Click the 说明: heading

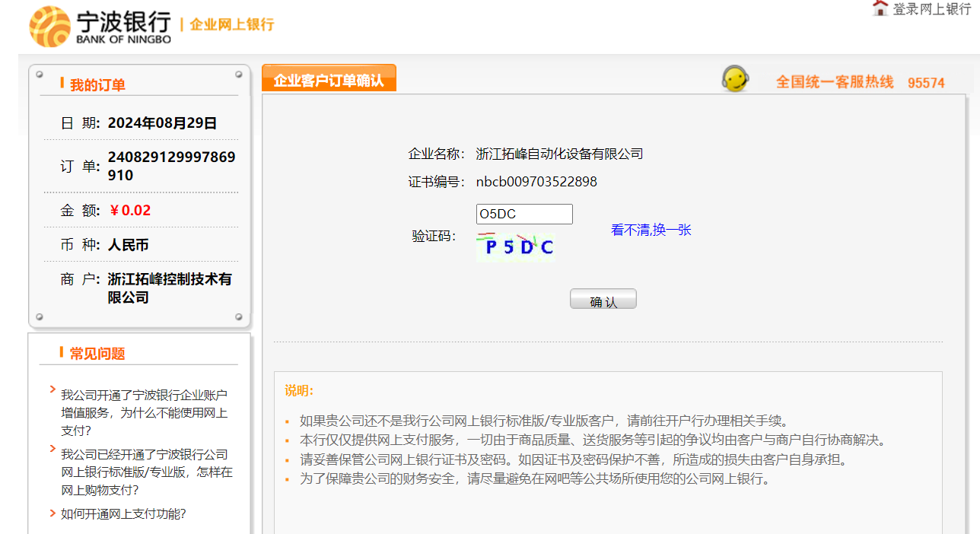point(299,391)
